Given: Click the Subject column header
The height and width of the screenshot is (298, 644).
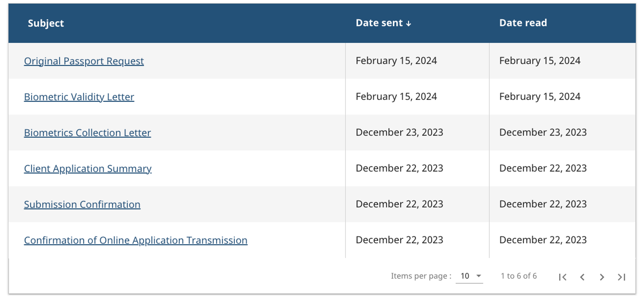Looking at the screenshot, I should (x=46, y=23).
